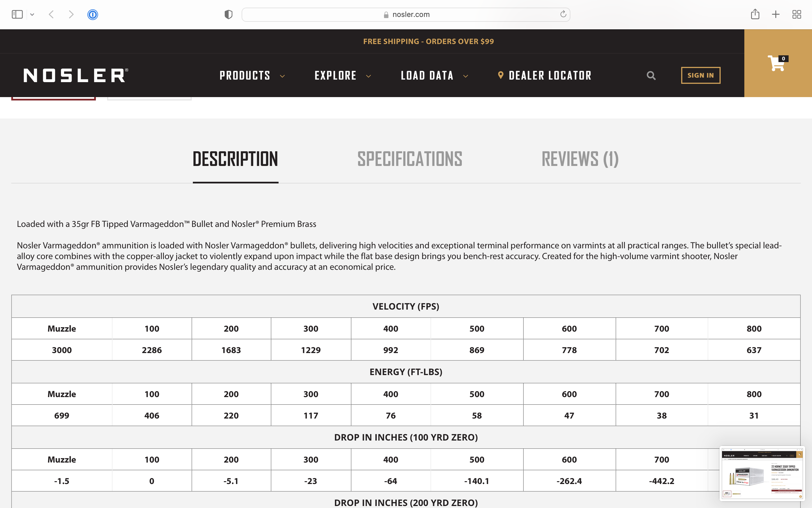Switch to the Specifications tab
The image size is (812, 508).
[410, 159]
